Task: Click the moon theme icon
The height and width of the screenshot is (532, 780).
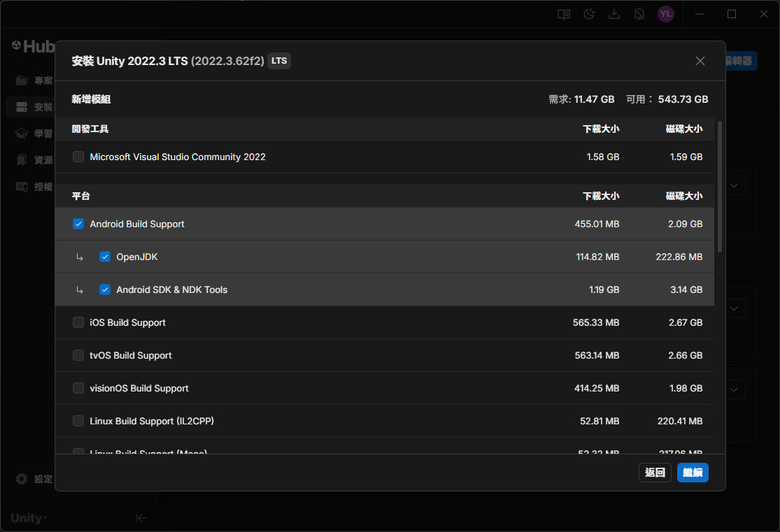Action: click(x=589, y=14)
